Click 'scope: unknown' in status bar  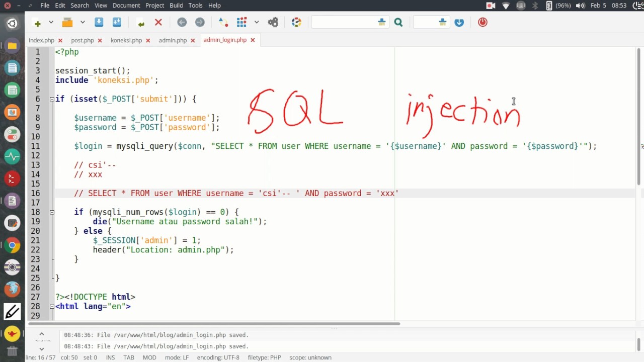310,357
